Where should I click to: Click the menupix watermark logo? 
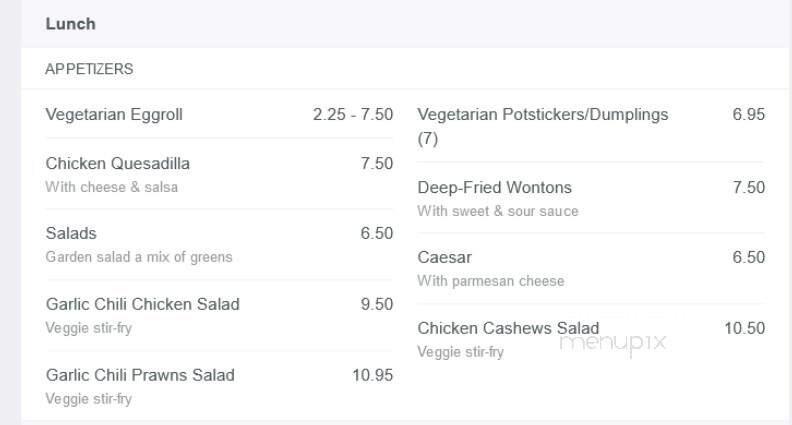(x=613, y=344)
